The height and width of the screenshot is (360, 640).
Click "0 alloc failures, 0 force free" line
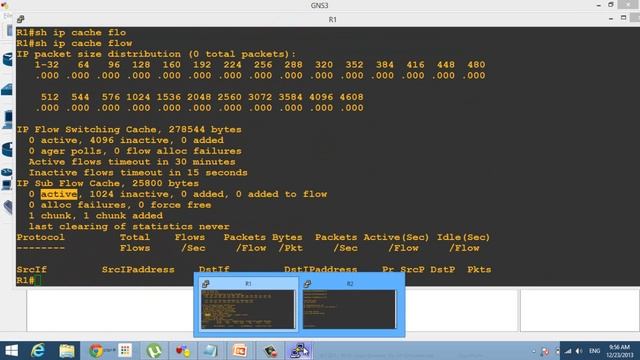click(120, 205)
